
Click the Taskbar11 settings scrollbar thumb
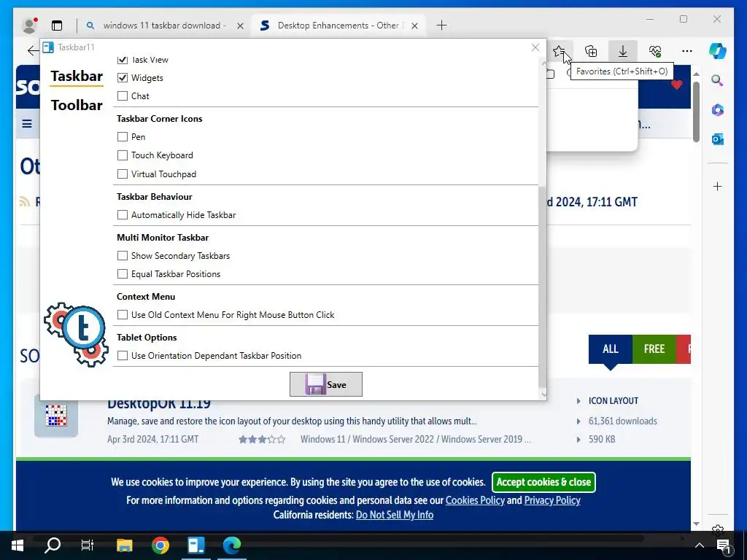click(x=542, y=286)
